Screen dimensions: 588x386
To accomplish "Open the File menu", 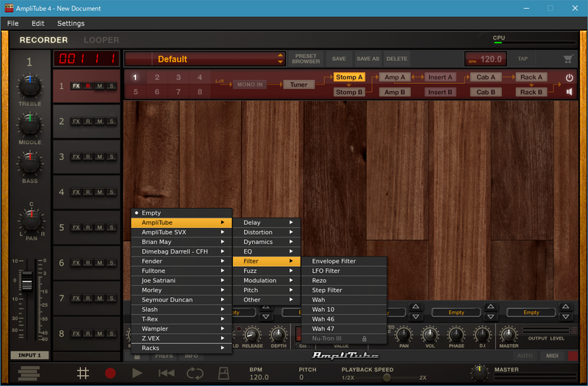I will click(12, 24).
